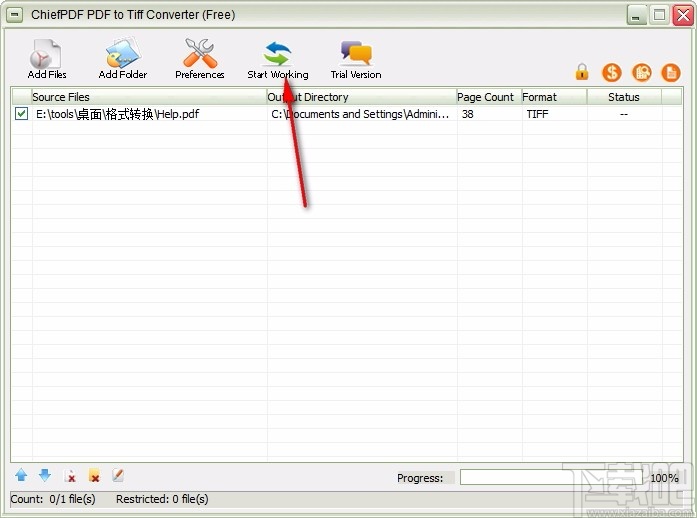
Task: Click the Output Directory column header
Action: coord(361,97)
